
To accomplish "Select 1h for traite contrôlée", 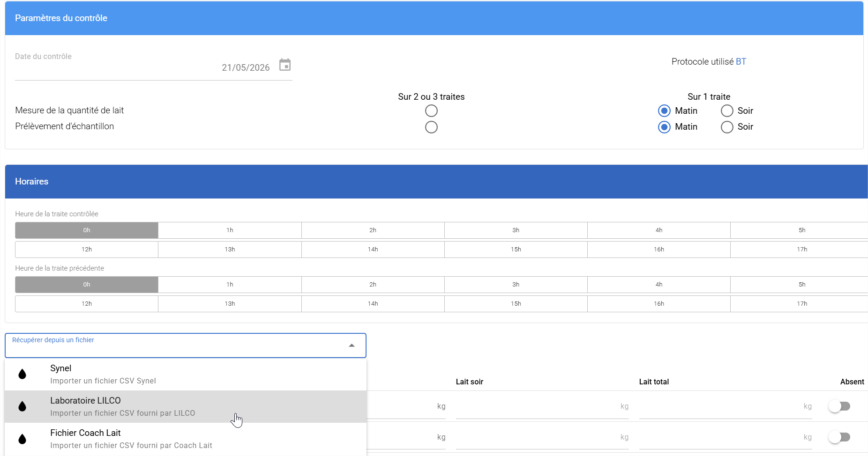I will click(230, 230).
